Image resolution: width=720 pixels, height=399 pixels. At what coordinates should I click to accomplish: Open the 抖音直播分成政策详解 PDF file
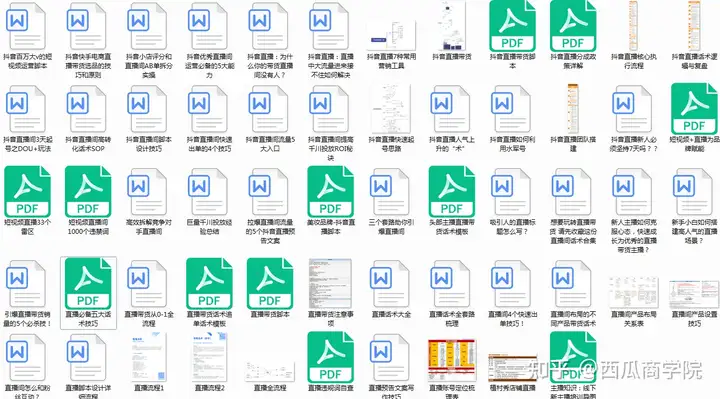573,26
